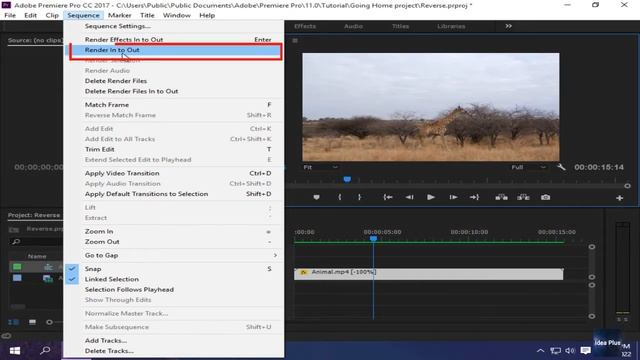Image resolution: width=640 pixels, height=360 pixels.
Task: Open the Action Center notification icon
Action: tap(586, 351)
